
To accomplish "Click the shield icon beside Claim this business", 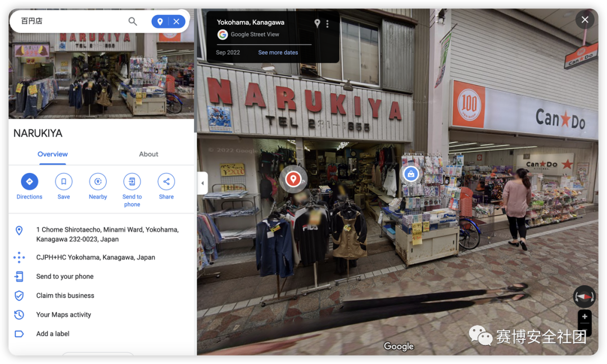I will (19, 295).
